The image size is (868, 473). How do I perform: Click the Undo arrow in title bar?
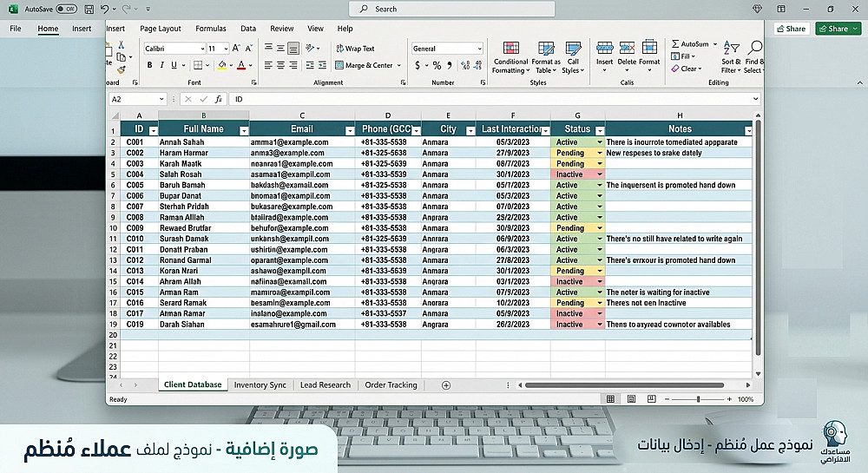pos(105,9)
